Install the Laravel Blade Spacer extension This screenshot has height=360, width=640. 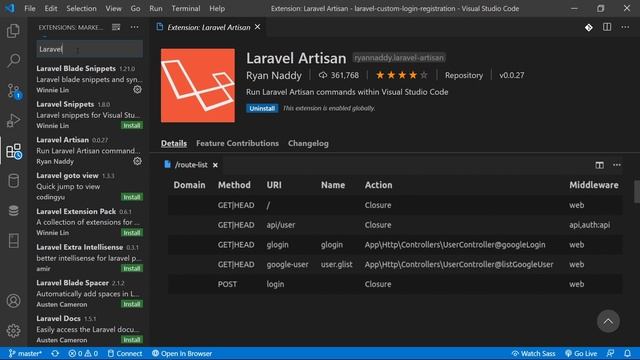pyautogui.click(x=132, y=304)
